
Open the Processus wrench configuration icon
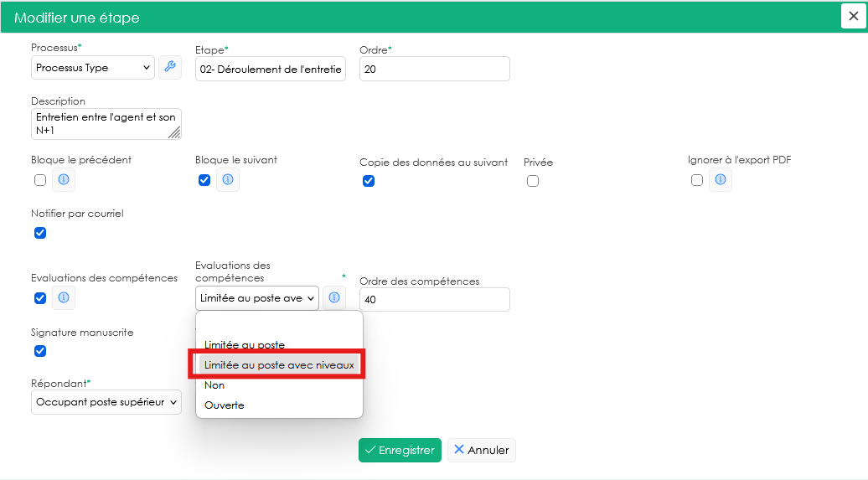[170, 67]
